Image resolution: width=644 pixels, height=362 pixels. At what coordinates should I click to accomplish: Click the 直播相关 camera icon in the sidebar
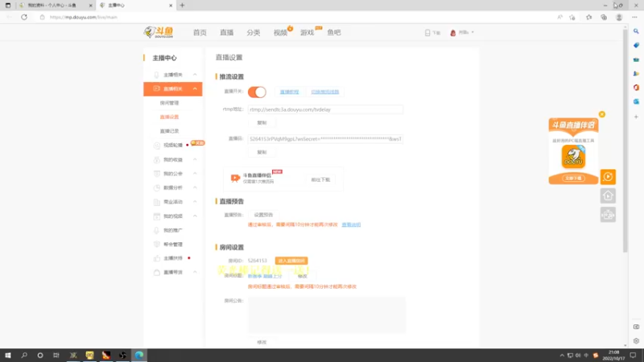156,88
